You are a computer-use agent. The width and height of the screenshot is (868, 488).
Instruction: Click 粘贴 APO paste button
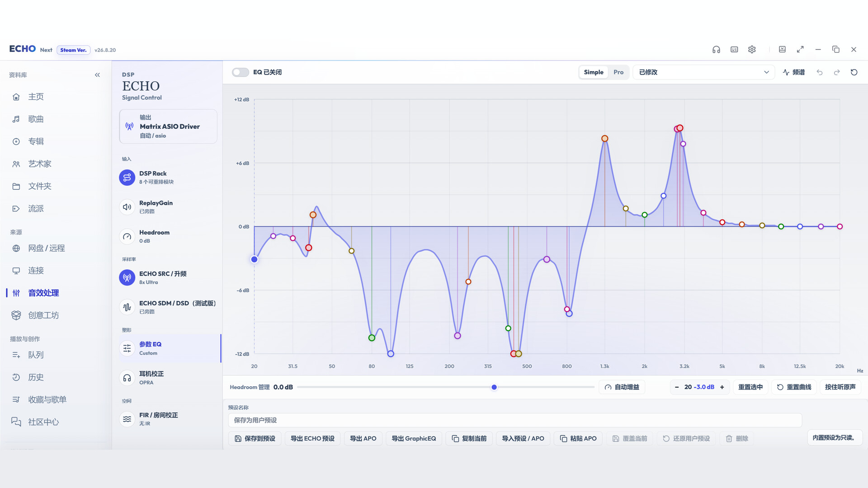tap(578, 439)
